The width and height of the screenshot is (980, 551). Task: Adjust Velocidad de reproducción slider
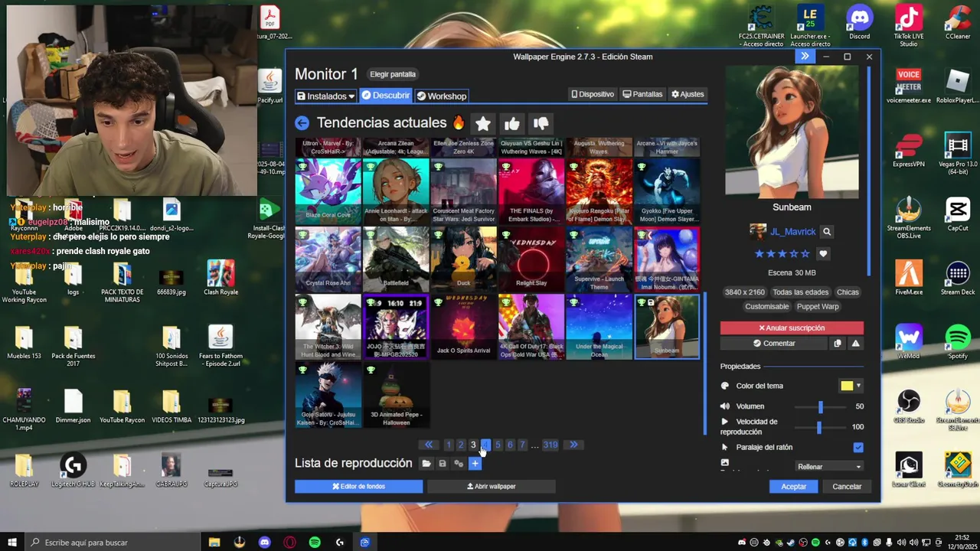[x=820, y=427]
